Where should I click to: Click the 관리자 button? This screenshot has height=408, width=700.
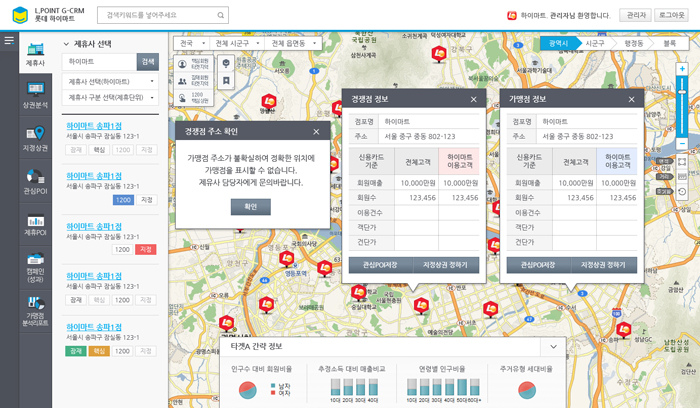[635, 15]
